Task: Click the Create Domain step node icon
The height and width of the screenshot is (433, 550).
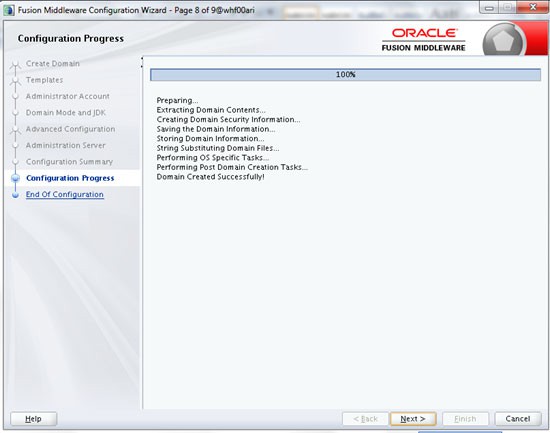Action: pos(15,65)
